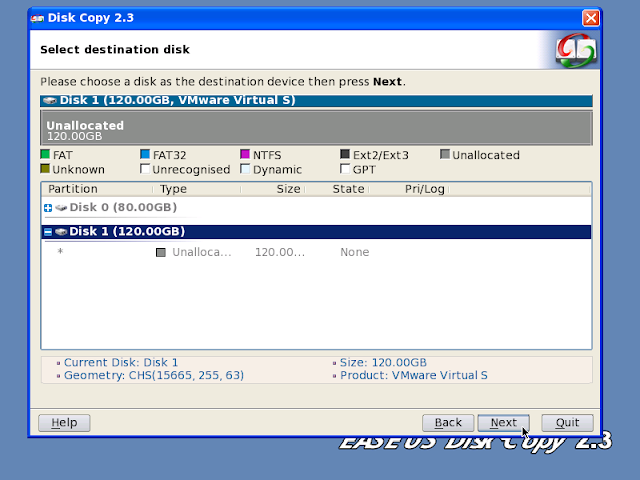Go Back to previous step

point(448,422)
